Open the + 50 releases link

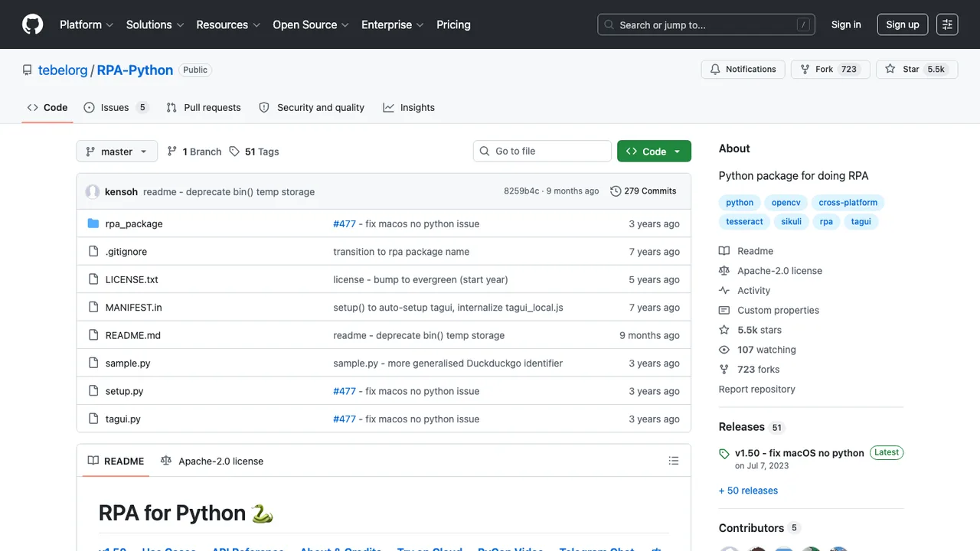point(748,491)
